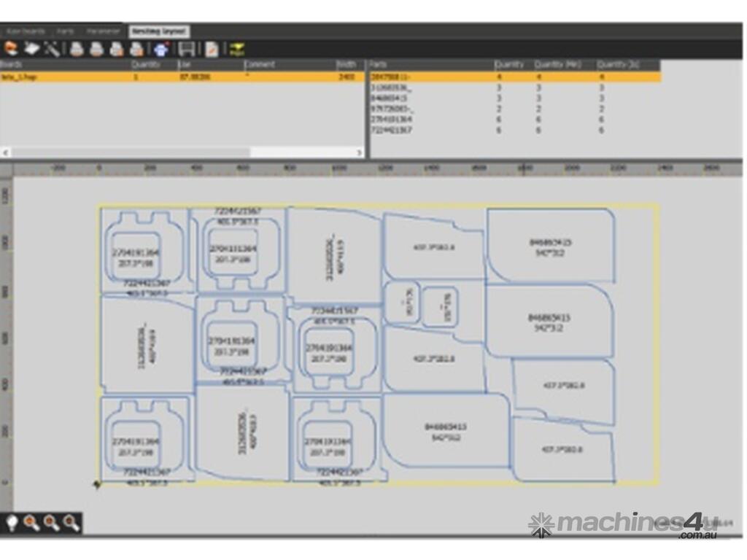
Task: Open the Parameter tab
Action: click(x=102, y=31)
